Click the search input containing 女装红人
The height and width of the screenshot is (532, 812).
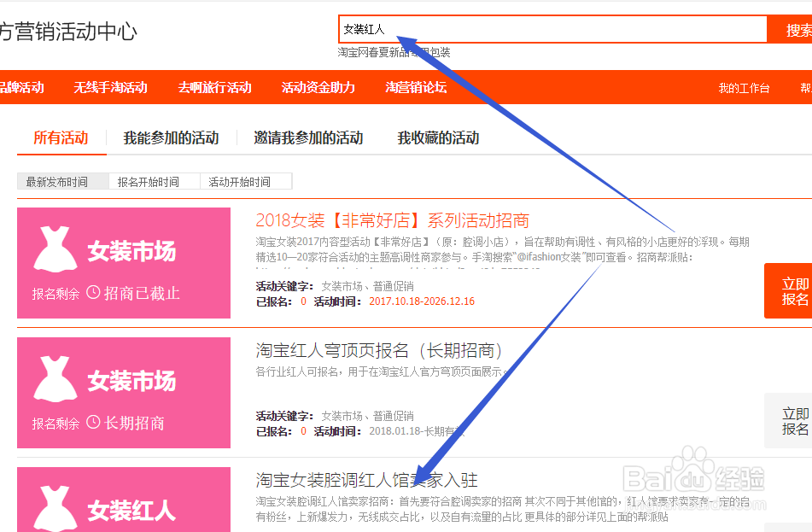(555, 28)
